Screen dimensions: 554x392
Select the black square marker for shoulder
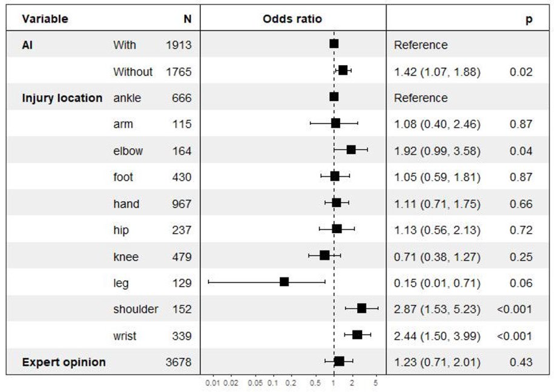pyautogui.click(x=362, y=308)
